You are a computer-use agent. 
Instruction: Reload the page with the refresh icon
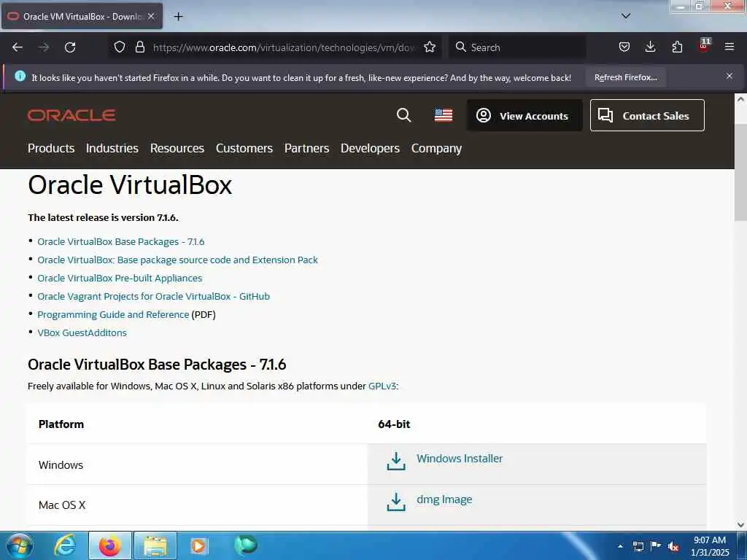(70, 47)
